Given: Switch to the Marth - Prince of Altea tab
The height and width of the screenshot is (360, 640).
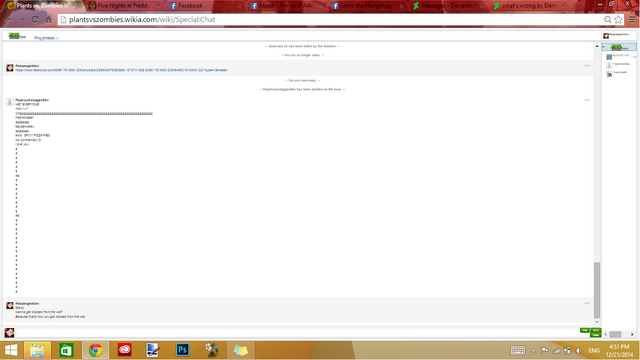Looking at the screenshot, I should pos(286,6).
